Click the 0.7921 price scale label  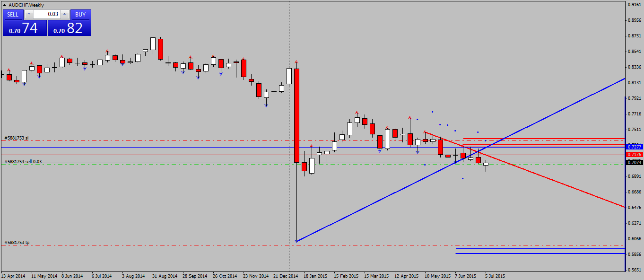pos(634,98)
